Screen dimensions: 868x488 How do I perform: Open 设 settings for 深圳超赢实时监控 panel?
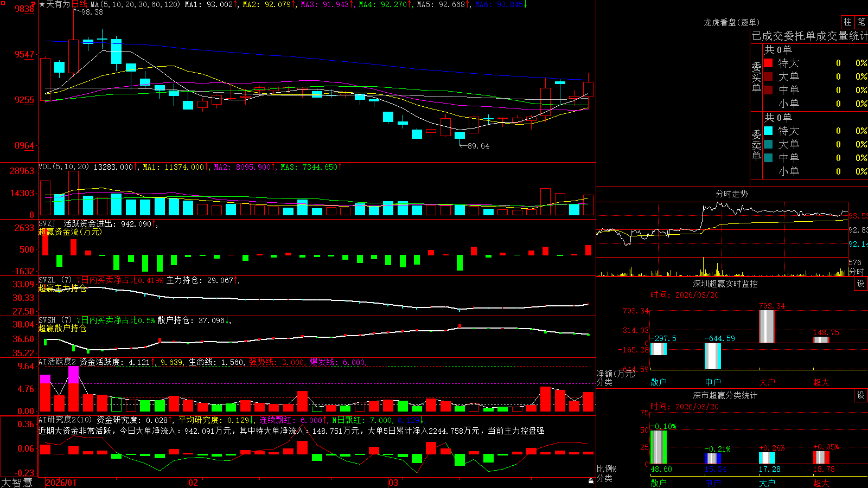tap(861, 284)
